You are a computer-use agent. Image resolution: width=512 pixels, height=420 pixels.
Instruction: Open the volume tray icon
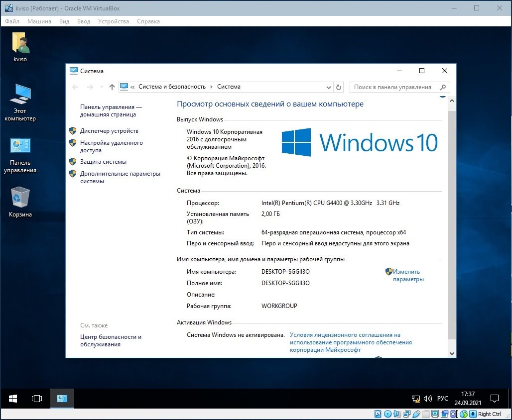coord(427,399)
